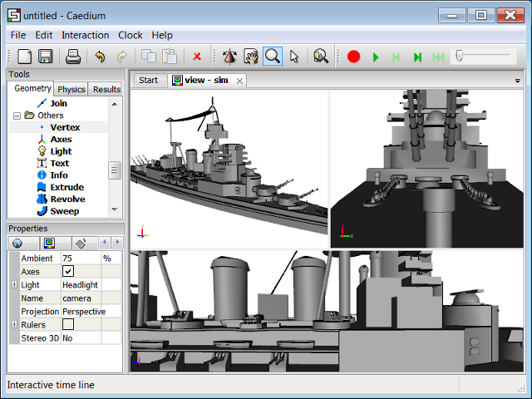Expand the Light property row

point(14,285)
